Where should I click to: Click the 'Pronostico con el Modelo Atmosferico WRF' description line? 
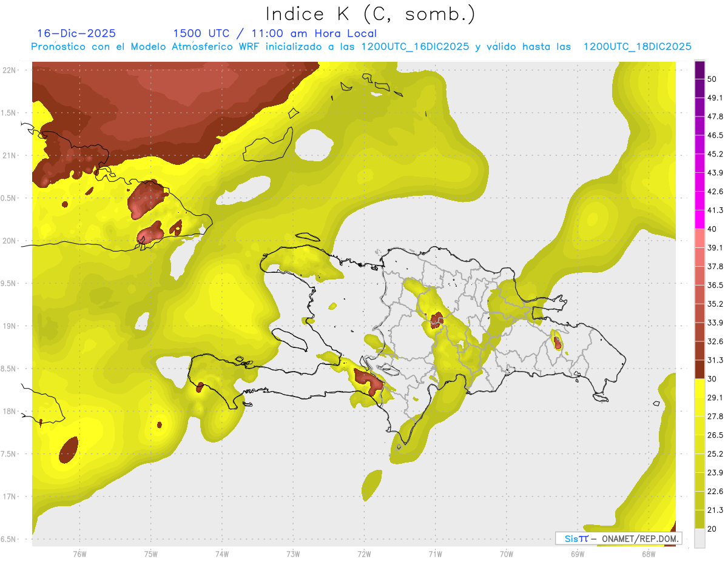pyautogui.click(x=361, y=47)
